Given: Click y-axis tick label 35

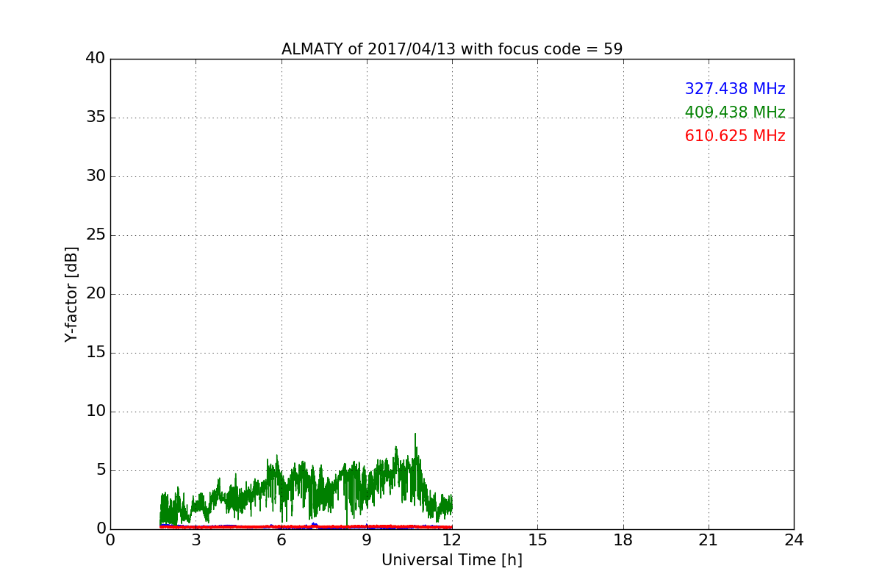Looking at the screenshot, I should click(96, 118).
